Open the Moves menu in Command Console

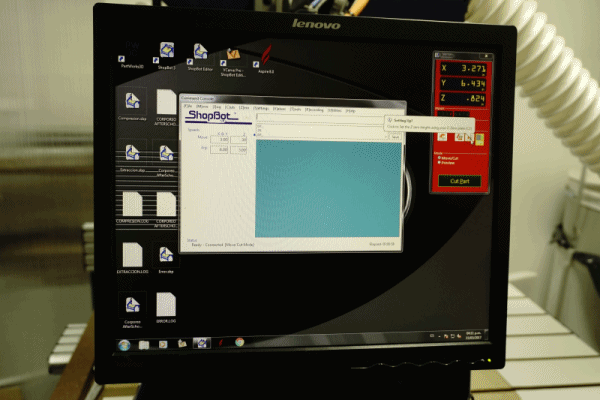[x=202, y=106]
